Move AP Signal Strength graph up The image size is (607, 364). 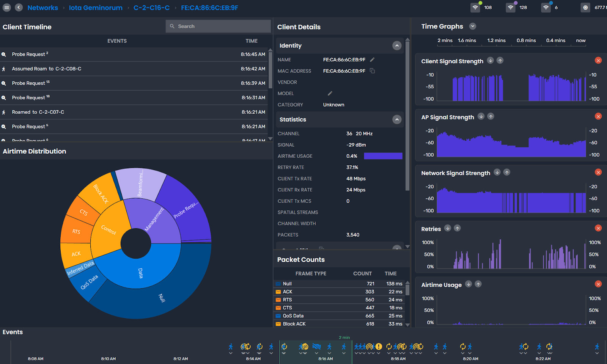(x=491, y=116)
